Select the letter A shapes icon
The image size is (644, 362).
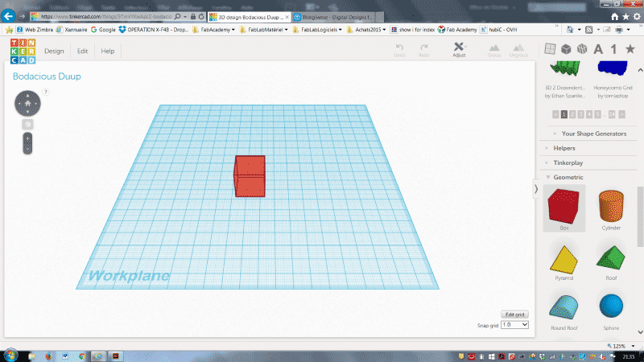coord(598,49)
